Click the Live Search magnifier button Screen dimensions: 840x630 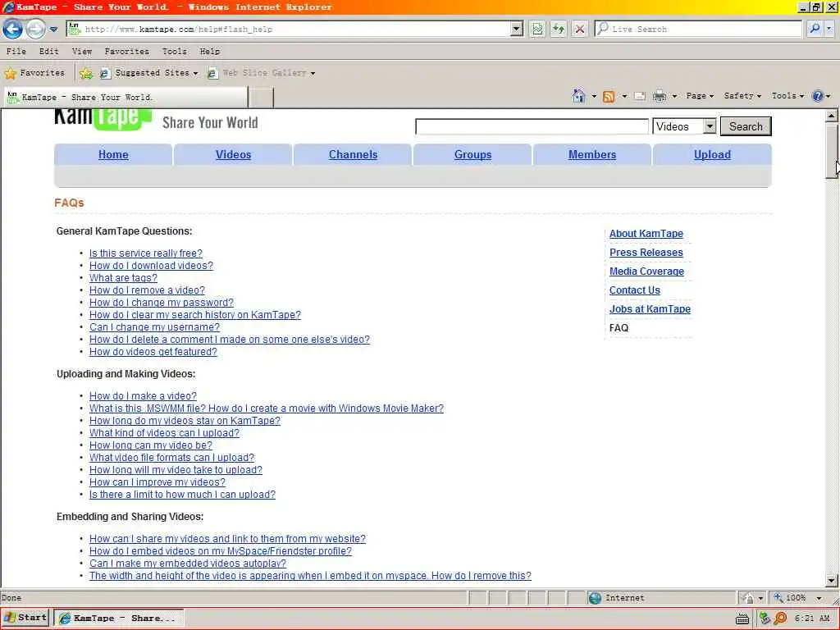click(815, 29)
